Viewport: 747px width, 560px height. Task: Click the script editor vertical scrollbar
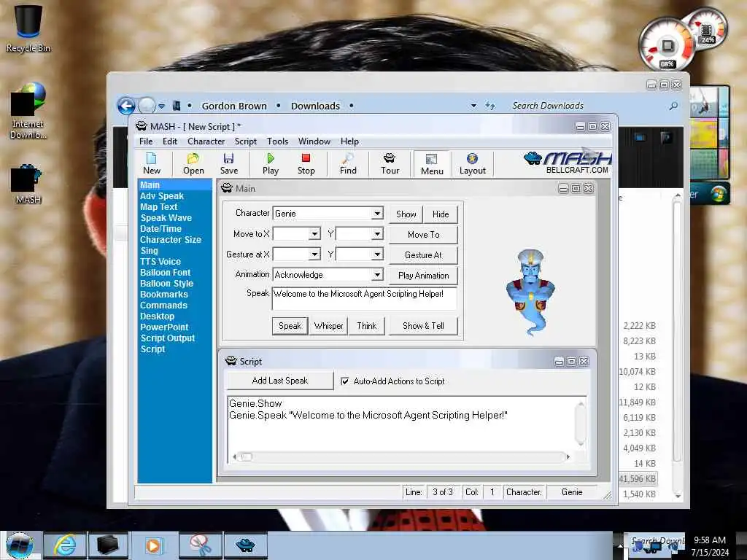[580, 424]
